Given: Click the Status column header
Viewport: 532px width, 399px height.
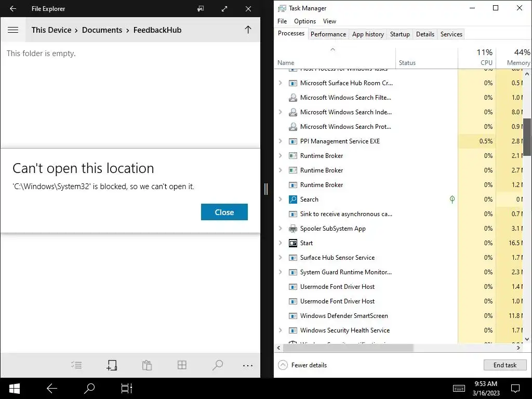Looking at the screenshot, I should click(427, 58).
